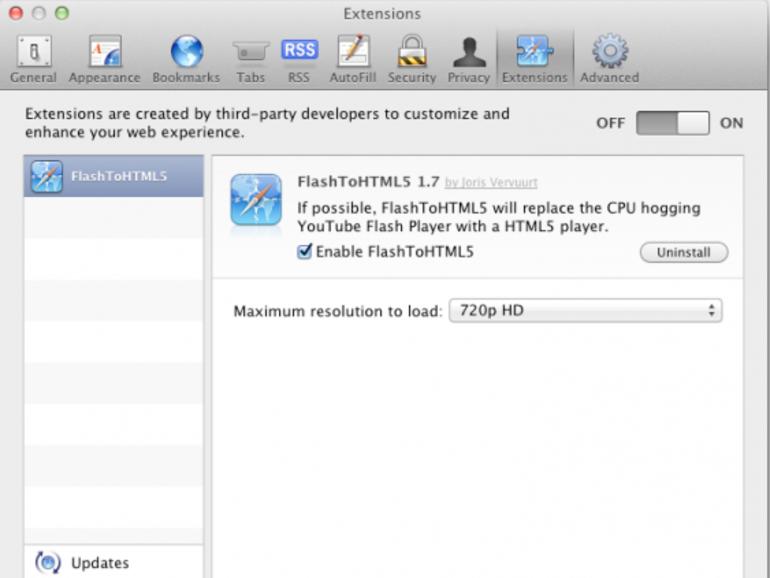Minimize the window using the middle titlebar button
The height and width of the screenshot is (578, 770).
(x=39, y=13)
